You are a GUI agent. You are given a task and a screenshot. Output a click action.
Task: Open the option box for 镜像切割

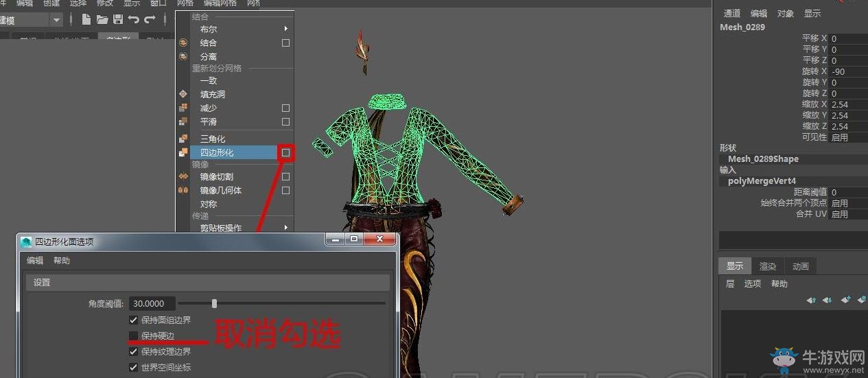285,176
